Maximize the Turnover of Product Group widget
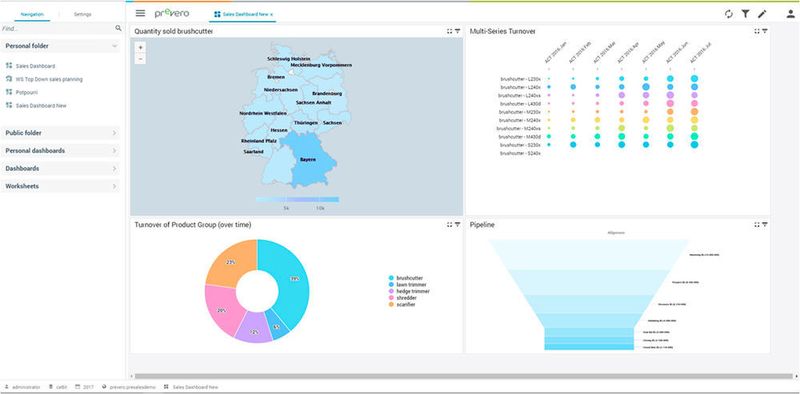 click(449, 225)
